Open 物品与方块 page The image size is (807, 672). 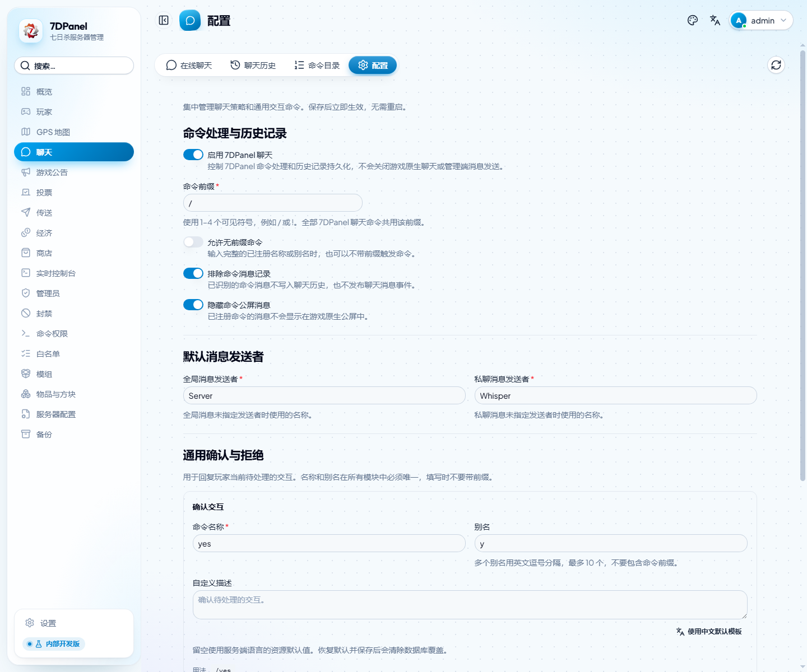74,394
